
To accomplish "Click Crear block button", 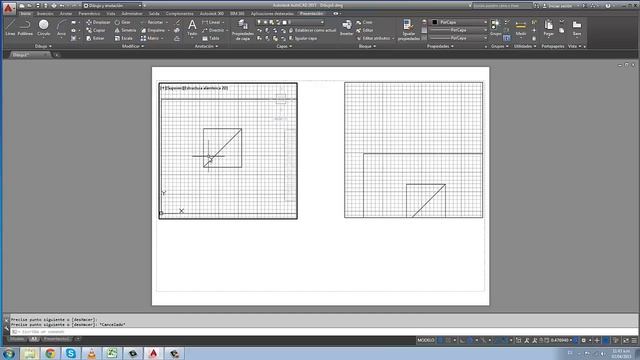I will pos(364,22).
